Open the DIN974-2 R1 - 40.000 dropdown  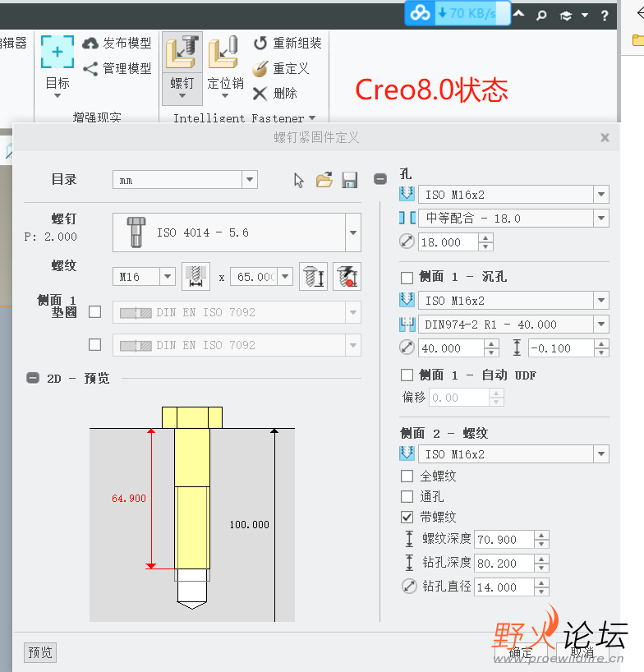[601, 324]
